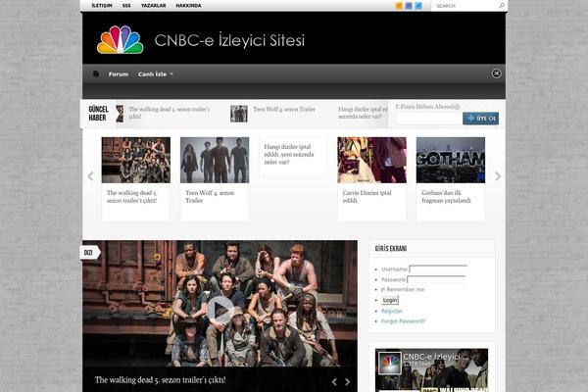This screenshot has width=588, height=392.
Task: Open CNBC-e İzleyici Sitesi title link
Action: coord(229,40)
